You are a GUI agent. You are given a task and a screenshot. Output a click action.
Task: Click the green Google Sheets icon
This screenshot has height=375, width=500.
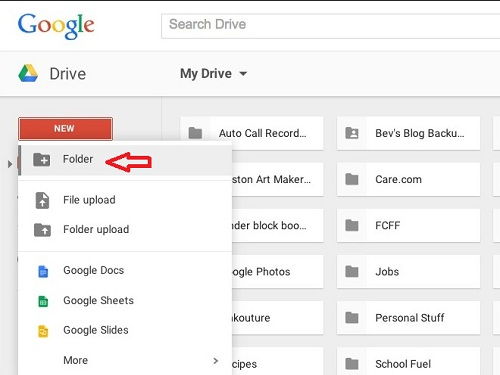tap(43, 301)
